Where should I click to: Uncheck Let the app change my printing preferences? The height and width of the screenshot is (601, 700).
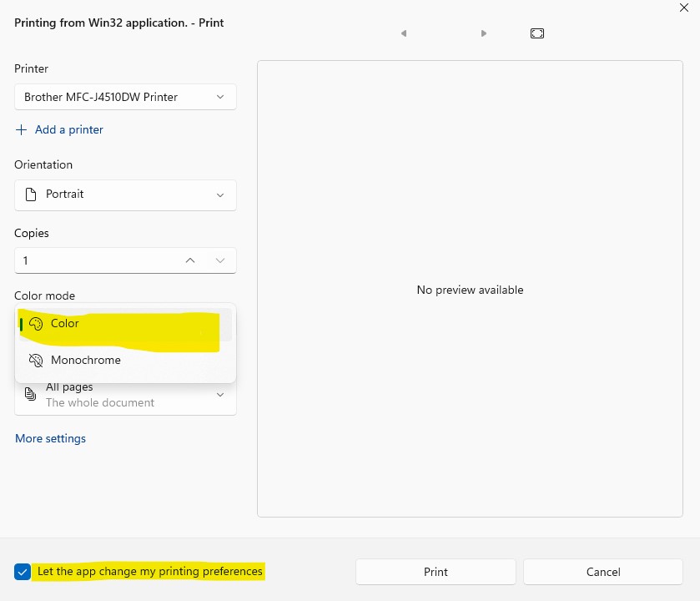point(23,572)
